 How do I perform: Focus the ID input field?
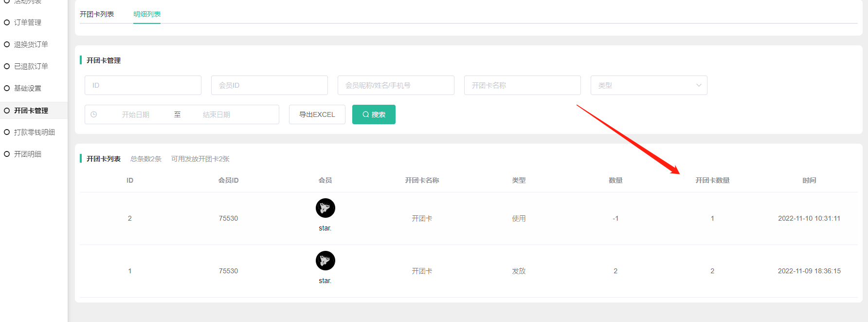(x=143, y=85)
